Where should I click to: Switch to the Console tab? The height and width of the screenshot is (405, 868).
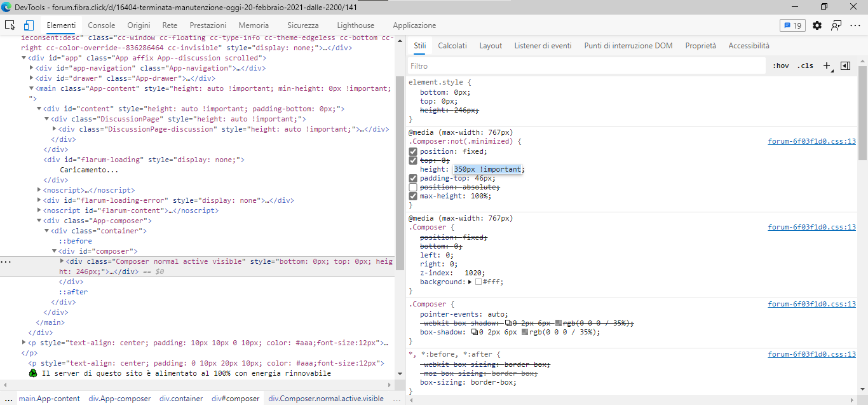click(102, 25)
